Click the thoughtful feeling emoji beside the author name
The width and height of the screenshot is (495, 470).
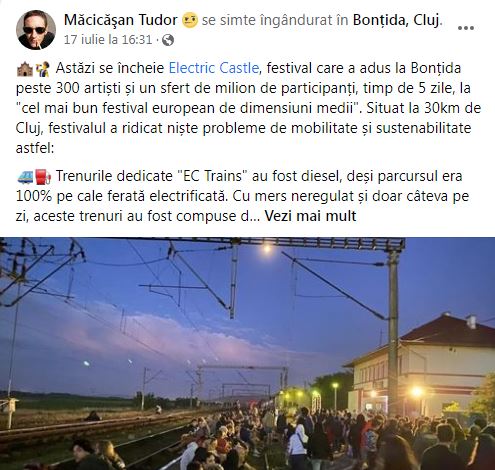pyautogui.click(x=190, y=20)
